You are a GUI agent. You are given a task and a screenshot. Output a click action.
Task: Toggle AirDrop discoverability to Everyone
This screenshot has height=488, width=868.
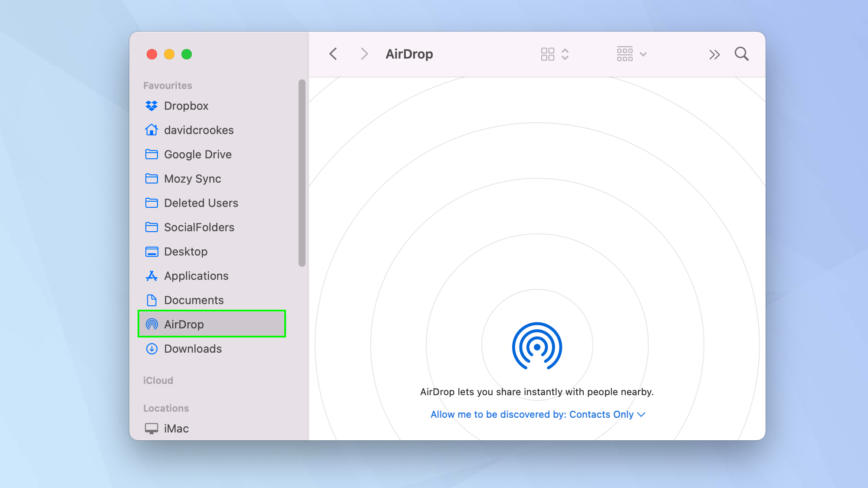[537, 414]
